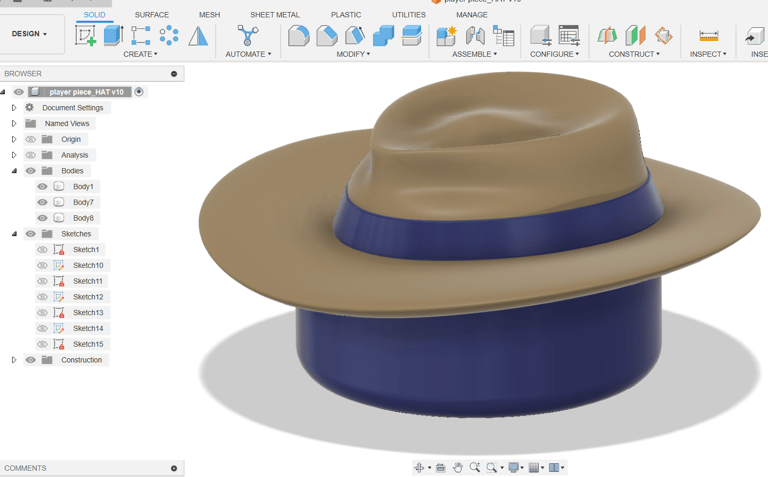768x477 pixels.
Task: Select Sketch15 in the browser tree
Action: pyautogui.click(x=88, y=344)
